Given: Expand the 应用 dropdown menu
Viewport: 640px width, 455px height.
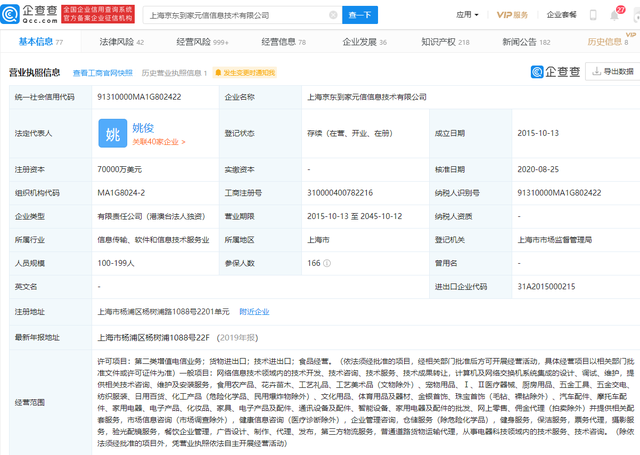Looking at the screenshot, I should [x=467, y=15].
